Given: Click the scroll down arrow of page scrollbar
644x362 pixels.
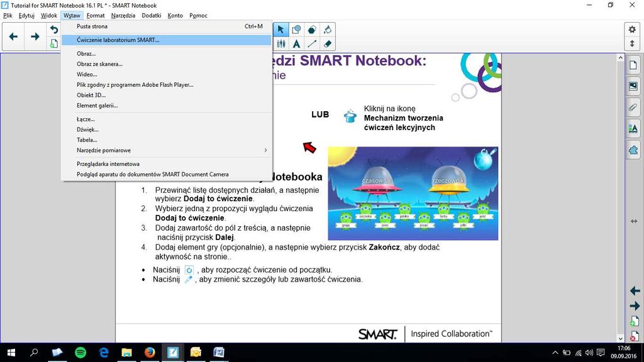Looking at the screenshot, I should [620, 339].
